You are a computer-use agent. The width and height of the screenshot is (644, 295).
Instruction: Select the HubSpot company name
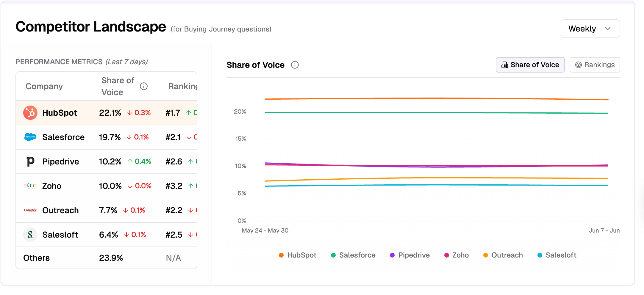click(60, 113)
